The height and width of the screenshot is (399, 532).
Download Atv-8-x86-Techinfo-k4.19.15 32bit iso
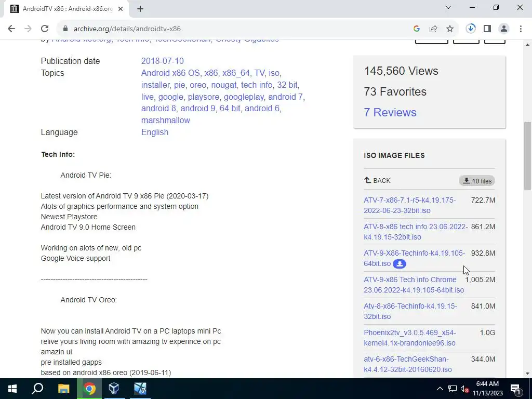[410, 311]
